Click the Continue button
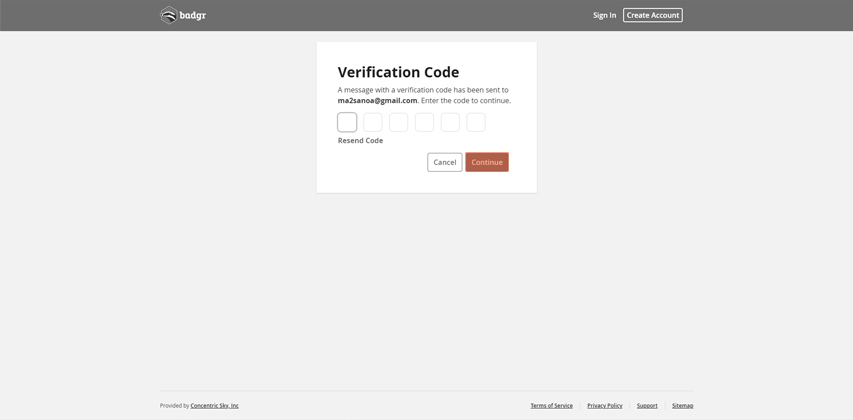This screenshot has width=853, height=420. (x=487, y=162)
